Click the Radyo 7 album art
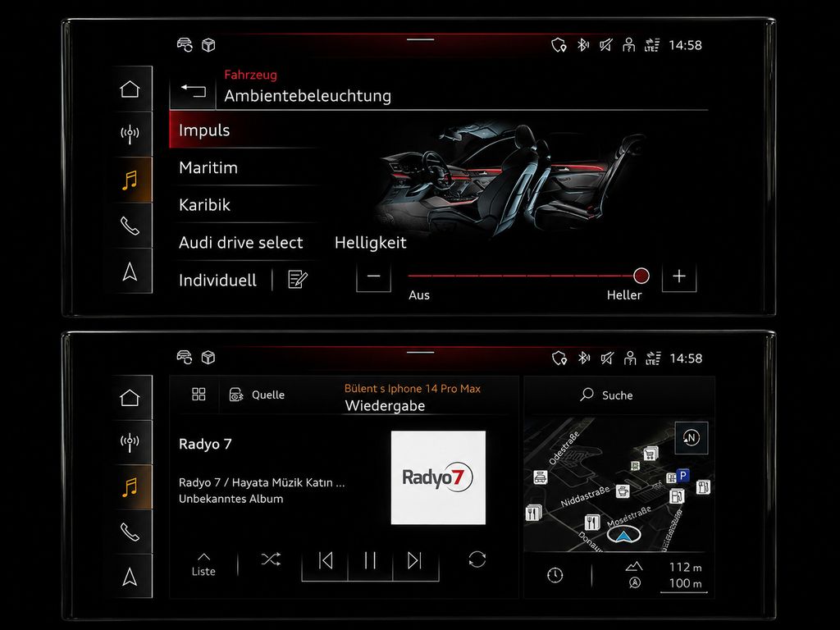Image resolution: width=840 pixels, height=630 pixels. pos(438,477)
